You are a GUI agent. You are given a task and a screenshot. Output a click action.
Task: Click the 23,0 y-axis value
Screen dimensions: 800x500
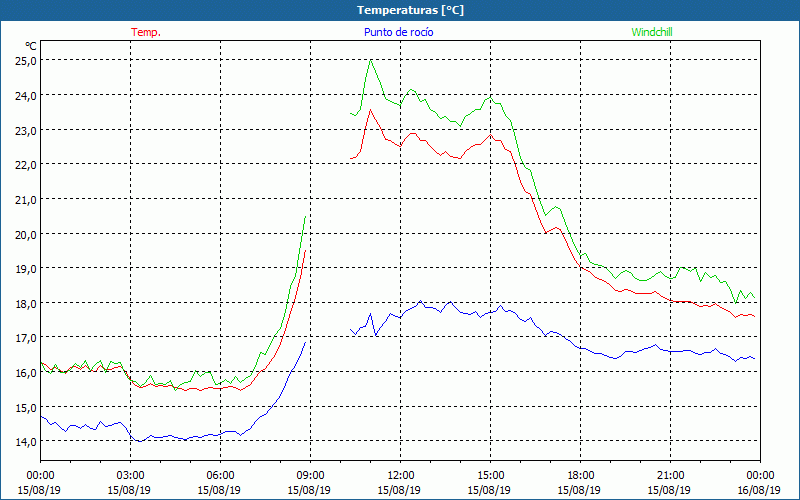(x=26, y=130)
